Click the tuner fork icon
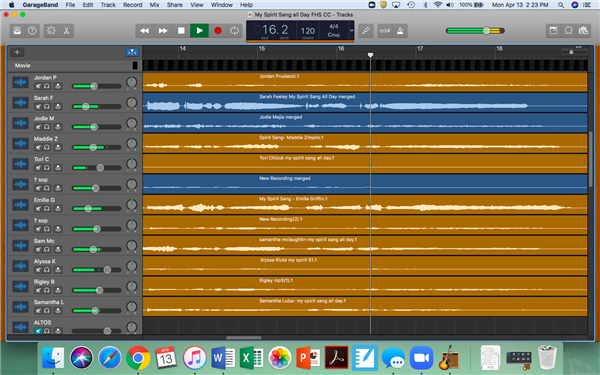The width and height of the screenshot is (600, 375). click(366, 31)
